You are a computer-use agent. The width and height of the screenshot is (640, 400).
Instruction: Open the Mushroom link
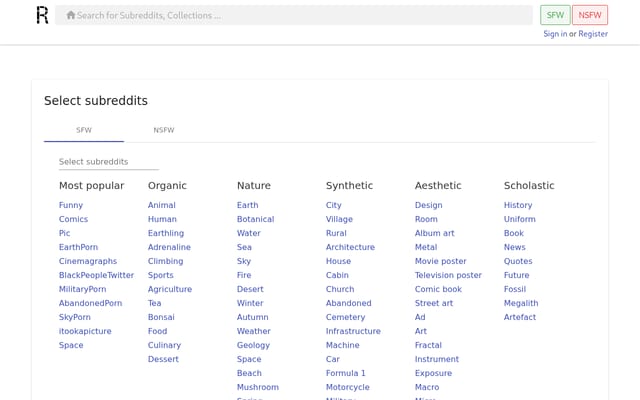[x=258, y=387]
